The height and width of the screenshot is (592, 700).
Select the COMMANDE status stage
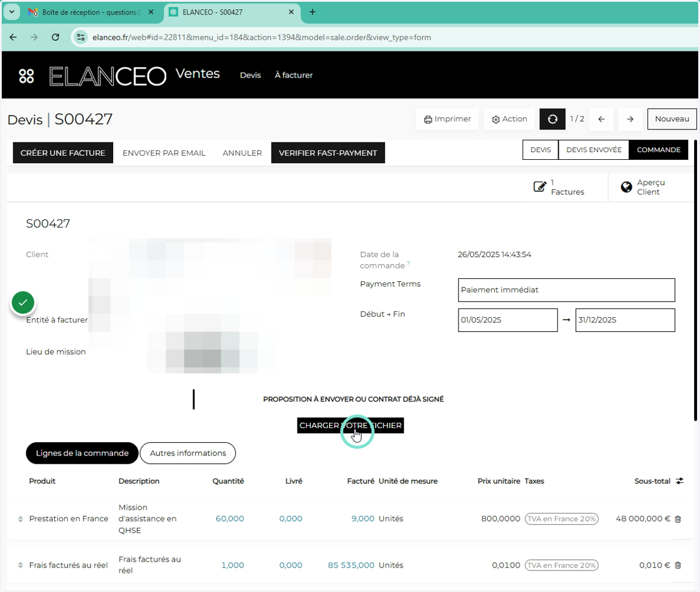(659, 150)
